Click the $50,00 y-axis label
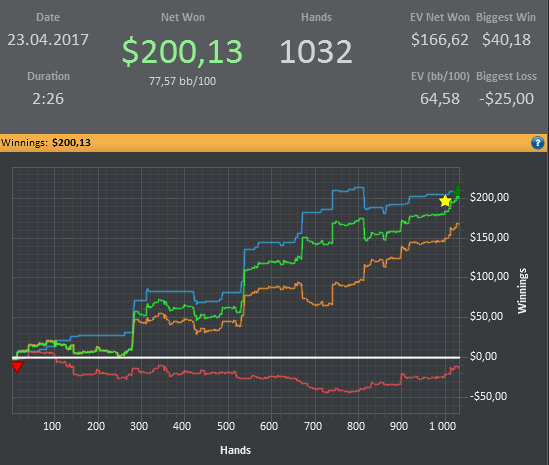 click(486, 316)
